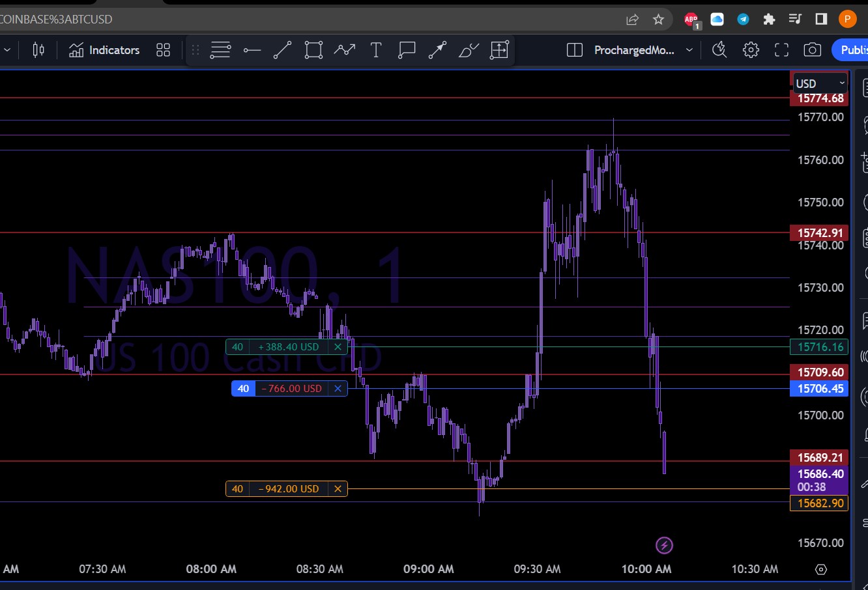Open the browser media controls

tap(795, 20)
